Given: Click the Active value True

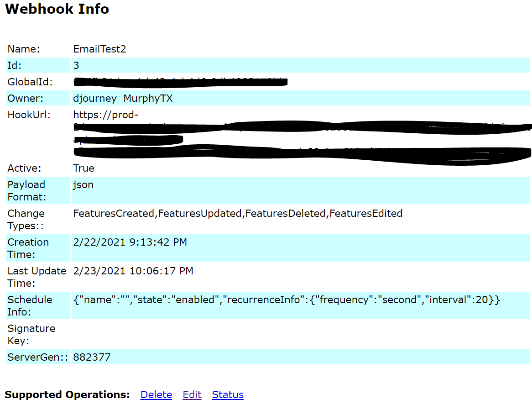Looking at the screenshot, I should (83, 168).
